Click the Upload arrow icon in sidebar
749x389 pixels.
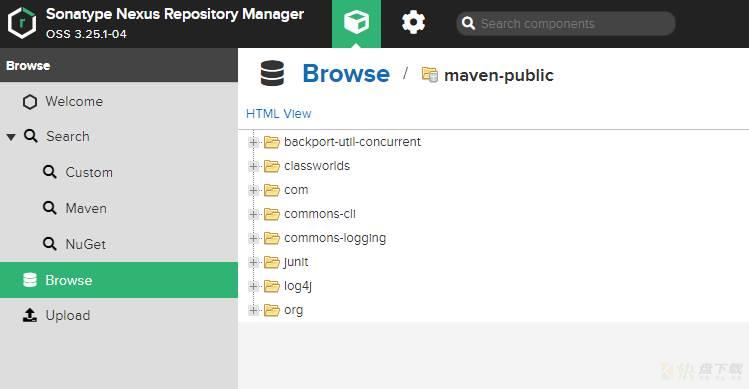click(30, 315)
